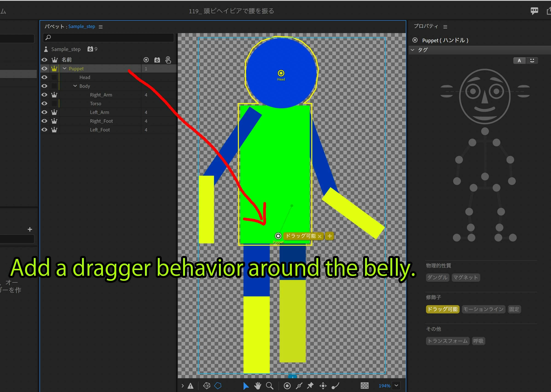The width and height of the screenshot is (551, 392).
Task: Click the mesh outline polygon icon
Action: point(218,386)
